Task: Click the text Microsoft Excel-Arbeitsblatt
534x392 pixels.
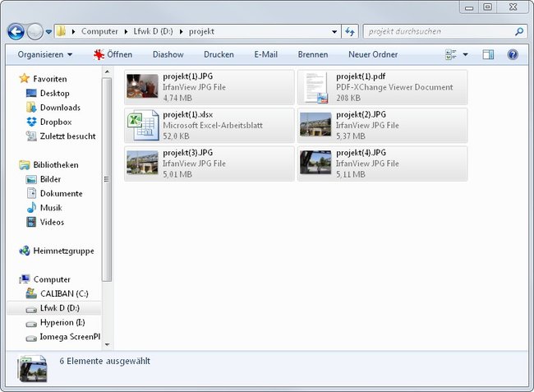Action: click(x=213, y=126)
